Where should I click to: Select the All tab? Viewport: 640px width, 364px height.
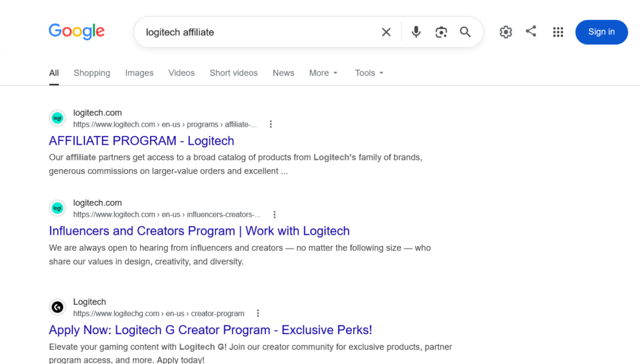(x=54, y=73)
